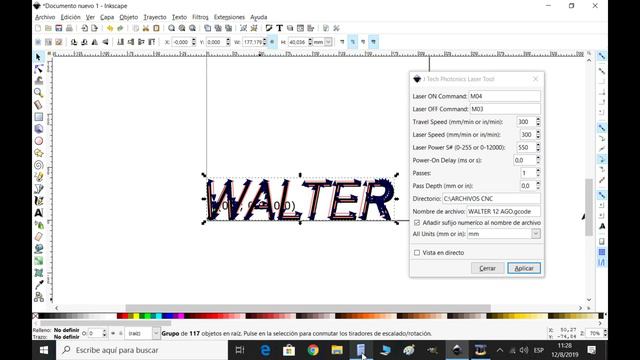Open the Edición menu
Image resolution: width=640 pixels, height=360 pixels.
click(71, 17)
